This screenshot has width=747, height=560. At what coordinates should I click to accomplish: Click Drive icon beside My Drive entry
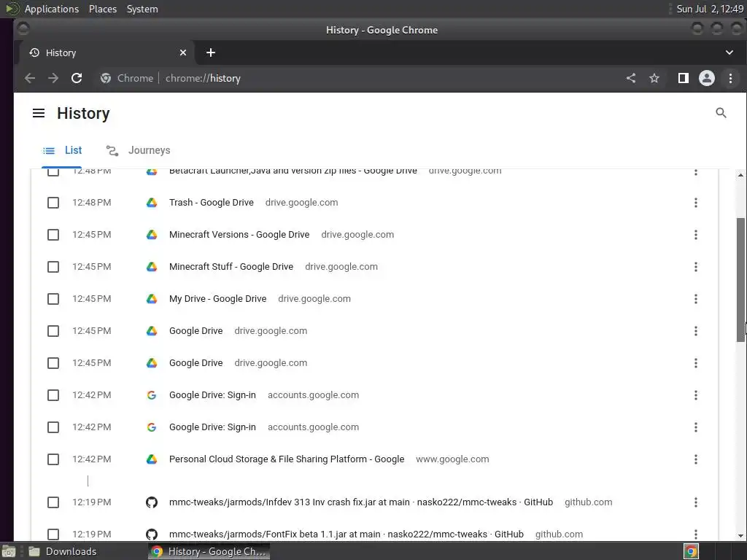152,298
